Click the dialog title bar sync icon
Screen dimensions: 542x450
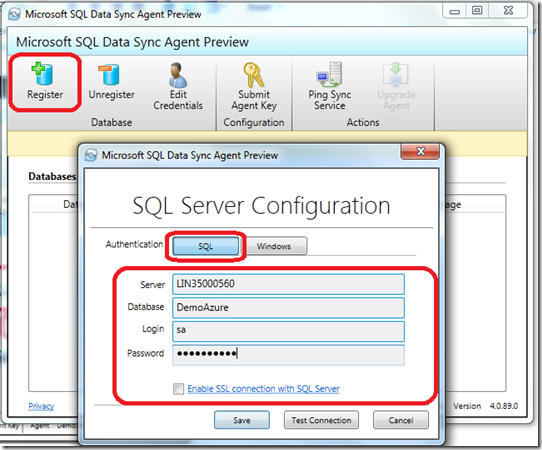tap(91, 155)
